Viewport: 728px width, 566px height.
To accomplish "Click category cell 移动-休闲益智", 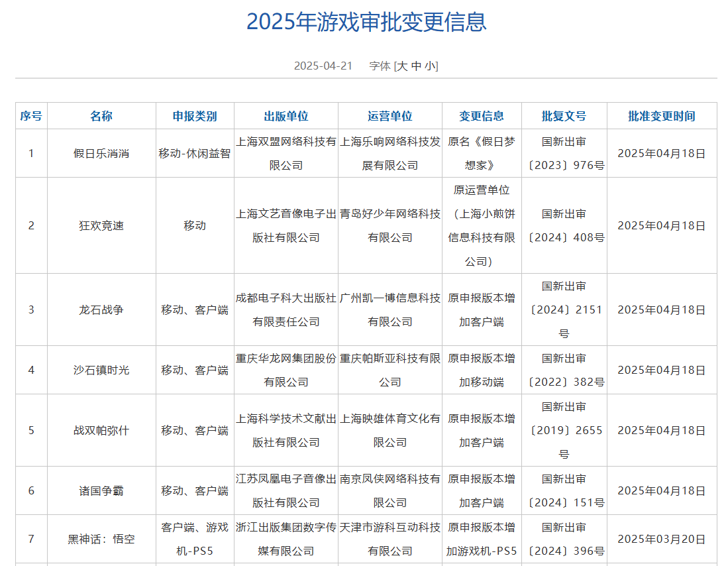I will click(x=195, y=153).
